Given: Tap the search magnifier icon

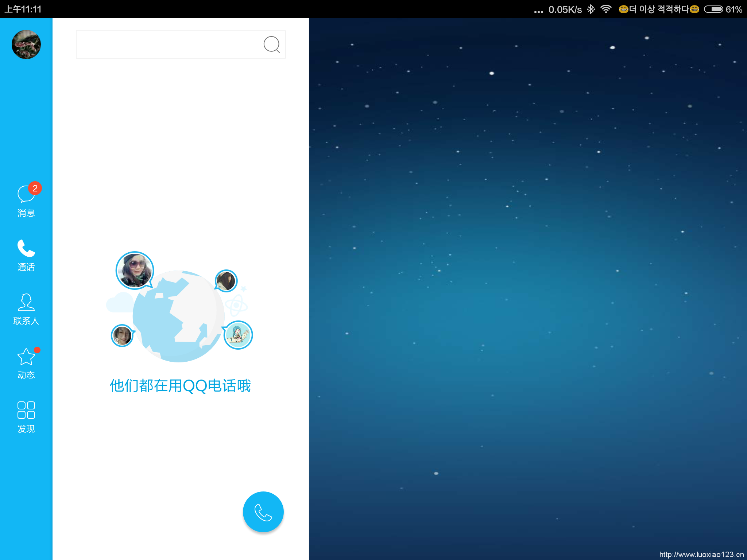Looking at the screenshot, I should click(x=271, y=44).
